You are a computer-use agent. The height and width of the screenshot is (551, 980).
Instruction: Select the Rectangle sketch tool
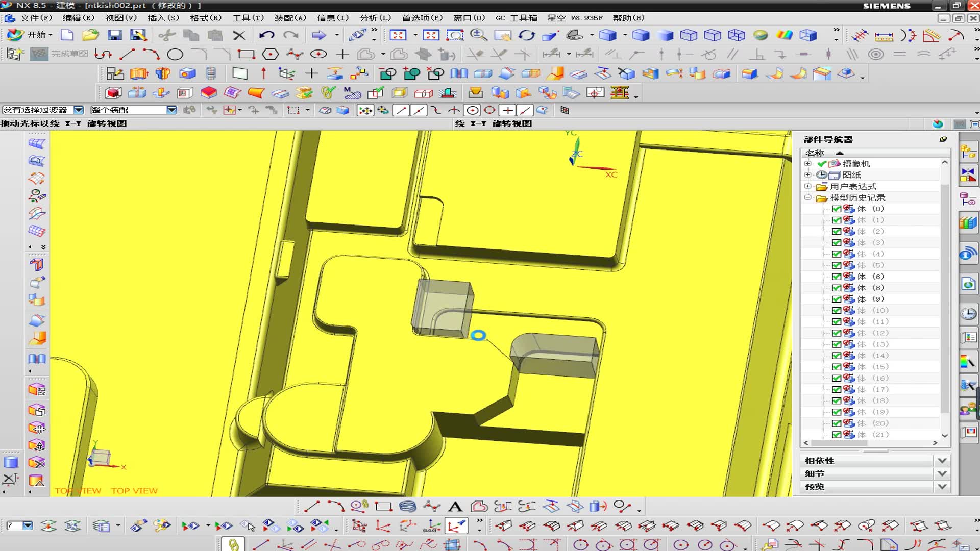246,54
